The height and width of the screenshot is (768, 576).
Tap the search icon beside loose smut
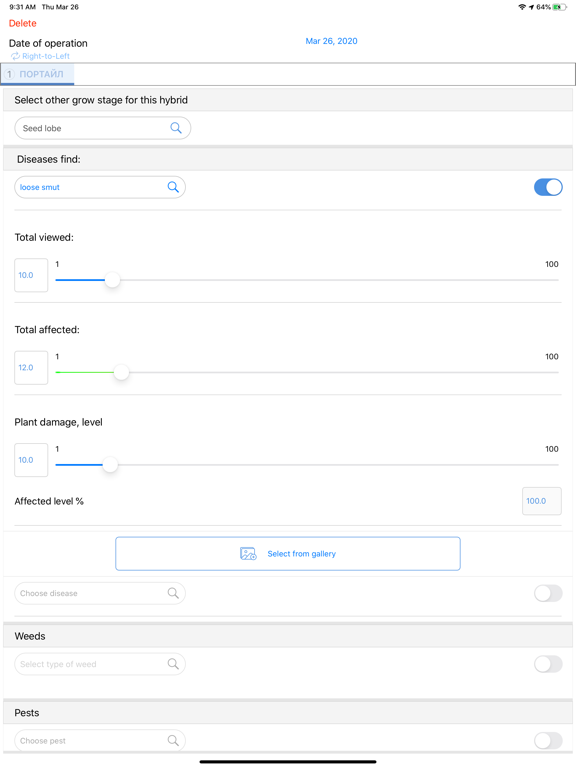click(x=173, y=187)
